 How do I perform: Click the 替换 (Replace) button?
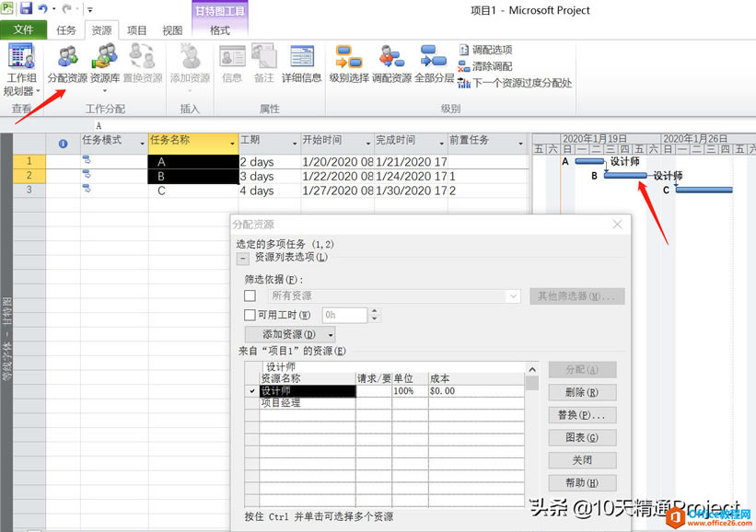click(582, 415)
